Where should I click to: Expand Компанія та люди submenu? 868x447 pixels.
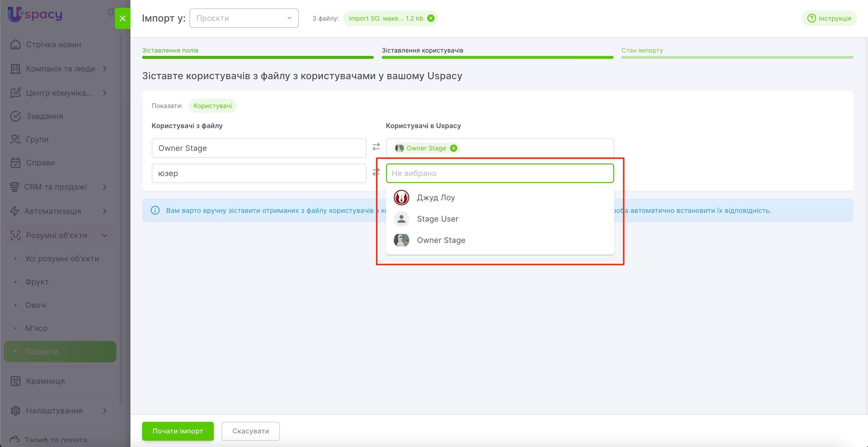61,69
